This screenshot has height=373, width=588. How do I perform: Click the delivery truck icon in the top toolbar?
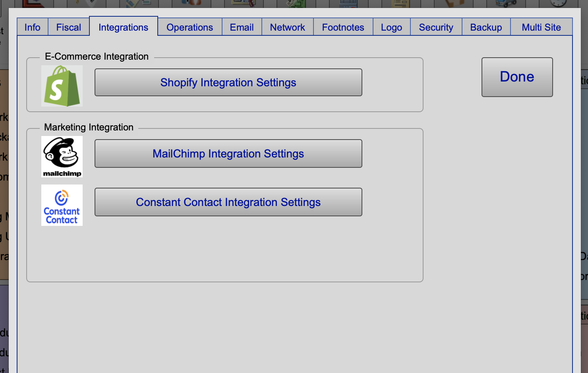tap(506, 3)
